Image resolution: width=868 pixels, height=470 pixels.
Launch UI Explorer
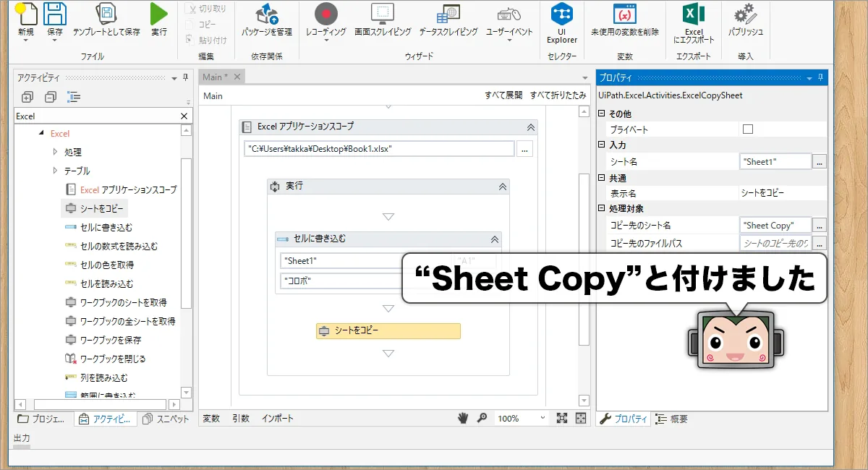562,14
